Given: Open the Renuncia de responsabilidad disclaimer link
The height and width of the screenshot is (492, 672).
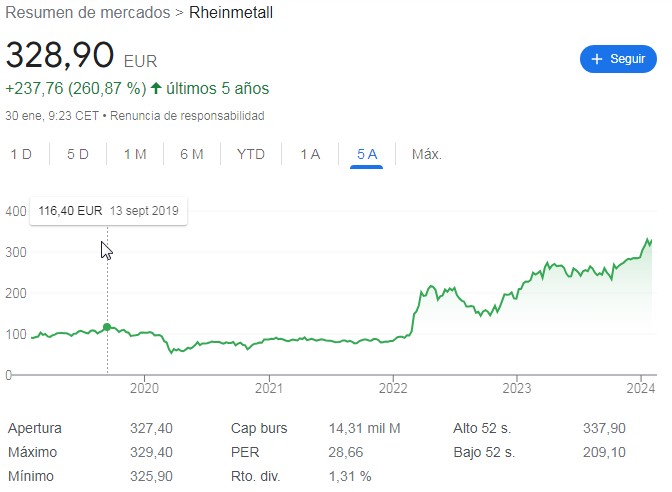Looking at the screenshot, I should tap(187, 116).
